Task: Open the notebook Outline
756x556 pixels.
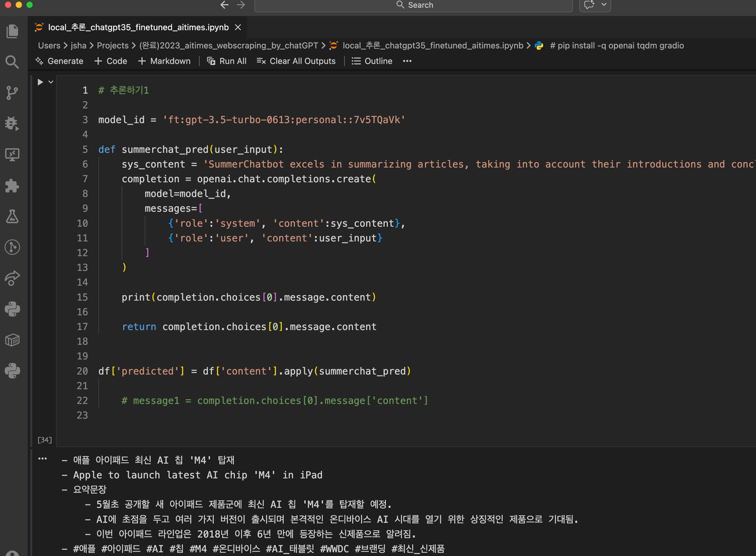Action: tap(372, 61)
